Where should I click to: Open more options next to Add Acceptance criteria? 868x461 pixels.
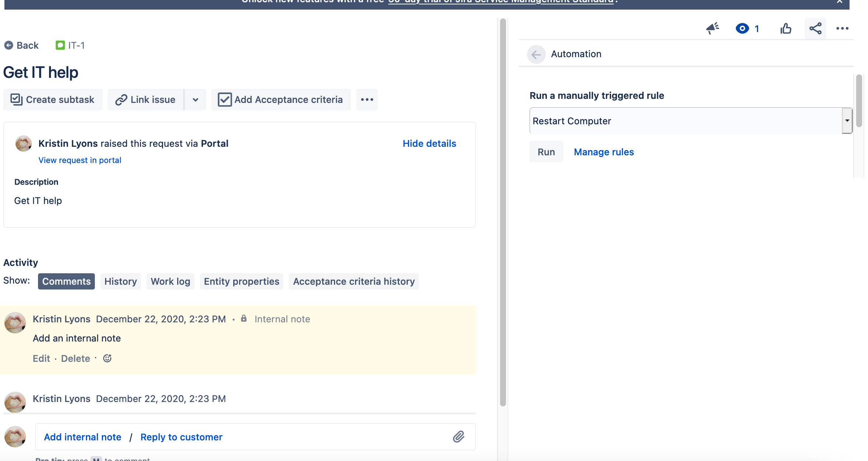(367, 99)
